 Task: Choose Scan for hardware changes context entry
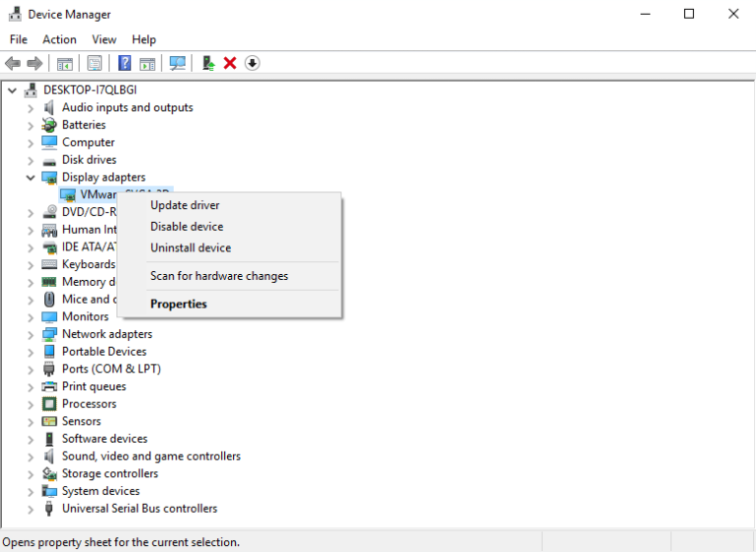(x=229, y=276)
